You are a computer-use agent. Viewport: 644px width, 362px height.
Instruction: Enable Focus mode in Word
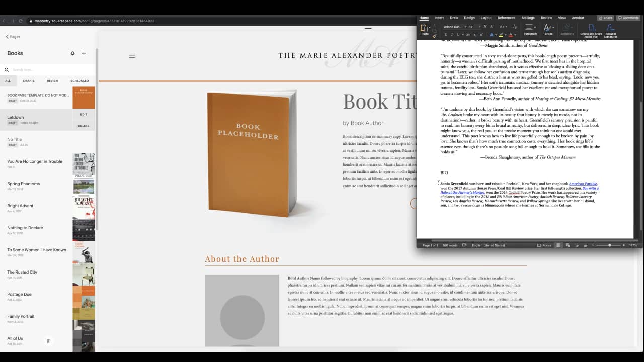(x=544, y=245)
